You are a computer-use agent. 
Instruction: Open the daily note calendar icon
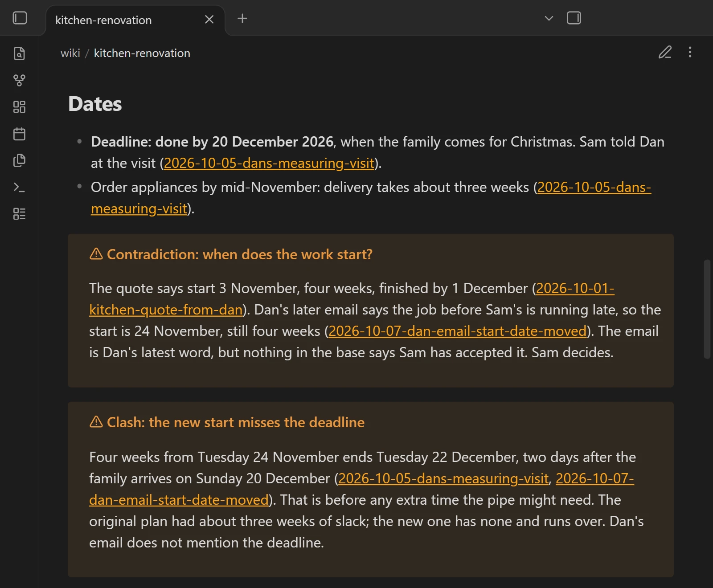(20, 134)
